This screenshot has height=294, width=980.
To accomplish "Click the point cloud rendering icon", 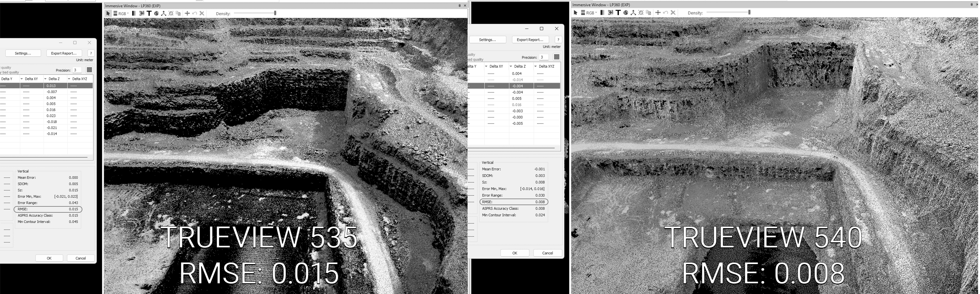I will [143, 13].
